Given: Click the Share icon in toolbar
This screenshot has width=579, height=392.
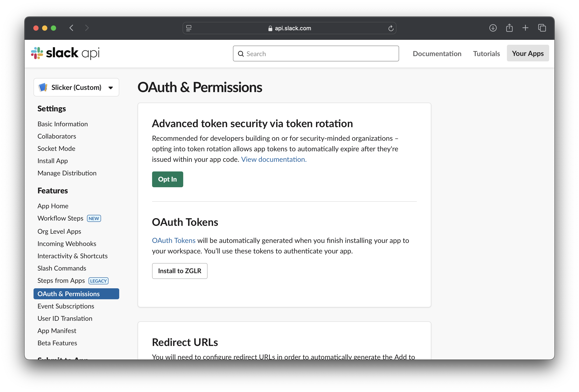Looking at the screenshot, I should (509, 28).
